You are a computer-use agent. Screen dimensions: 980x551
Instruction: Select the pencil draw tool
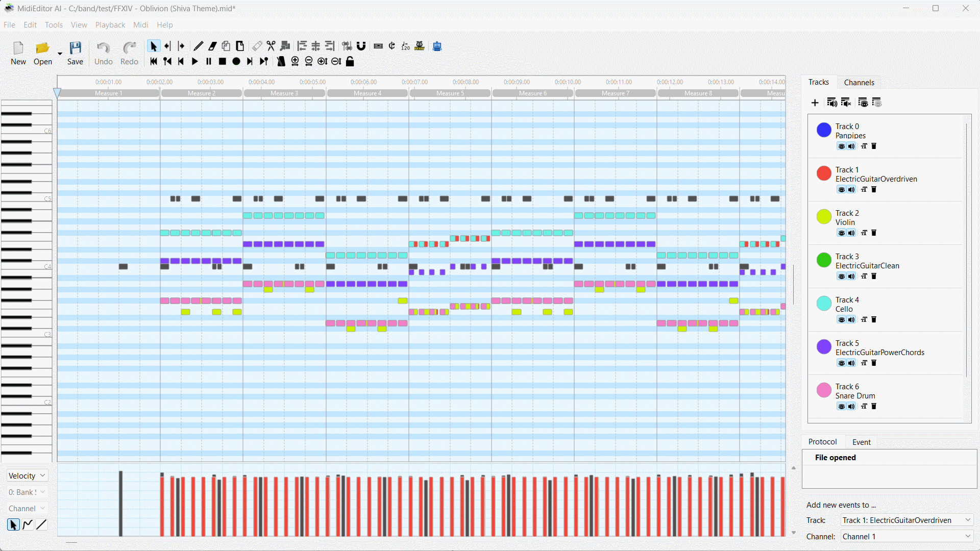pyautogui.click(x=199, y=46)
